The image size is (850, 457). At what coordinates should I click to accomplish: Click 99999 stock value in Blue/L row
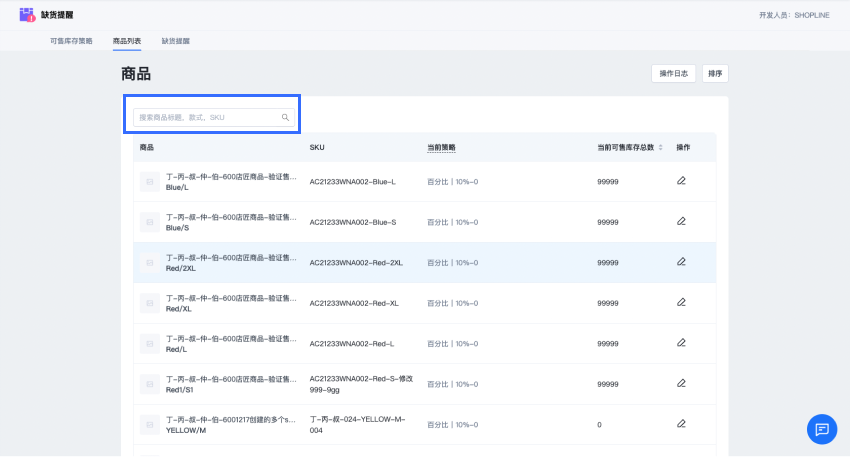click(608, 182)
